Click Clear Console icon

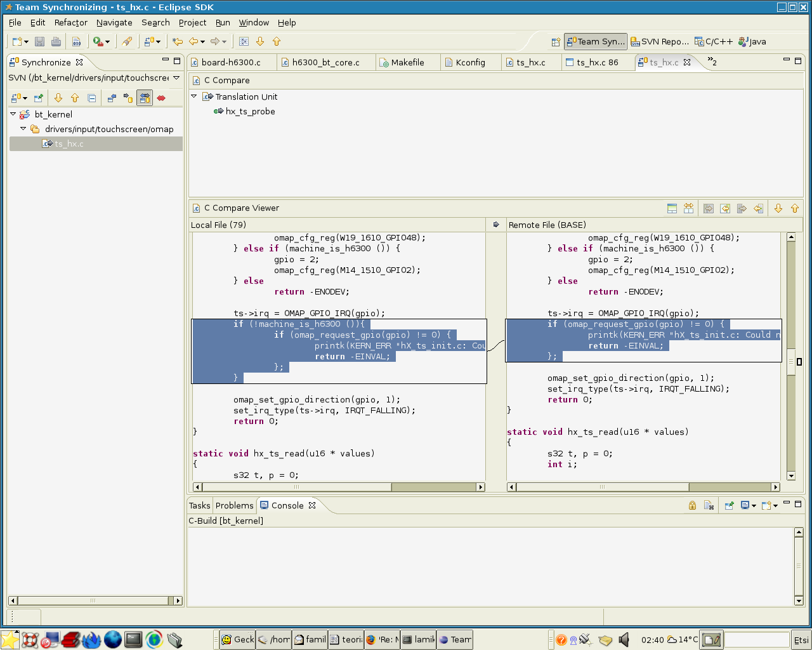point(709,505)
